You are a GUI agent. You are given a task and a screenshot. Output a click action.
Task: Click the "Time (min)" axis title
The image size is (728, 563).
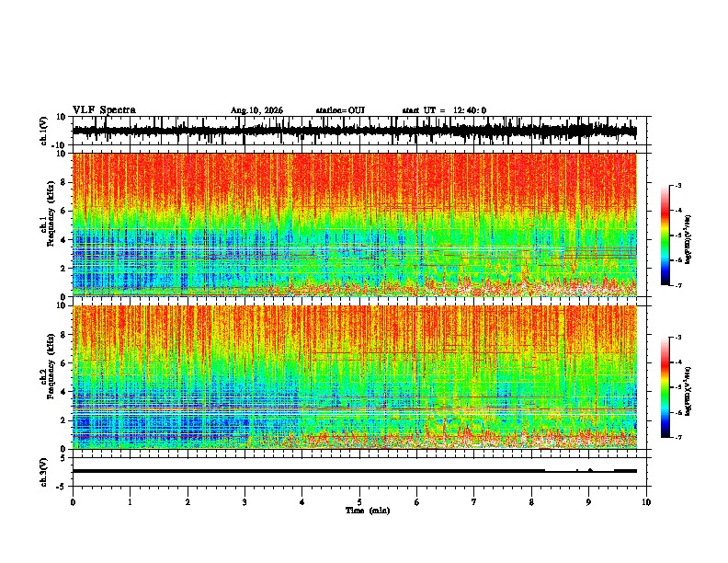click(x=368, y=511)
